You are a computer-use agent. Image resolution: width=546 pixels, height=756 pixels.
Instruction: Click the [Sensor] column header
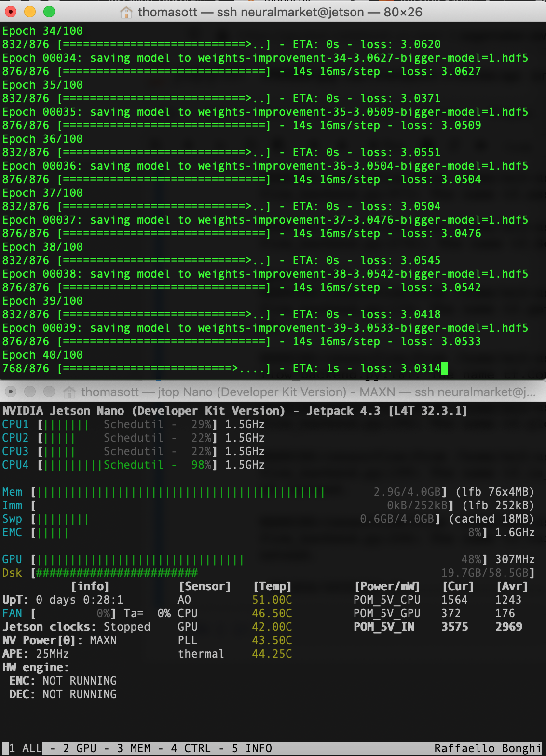click(205, 586)
